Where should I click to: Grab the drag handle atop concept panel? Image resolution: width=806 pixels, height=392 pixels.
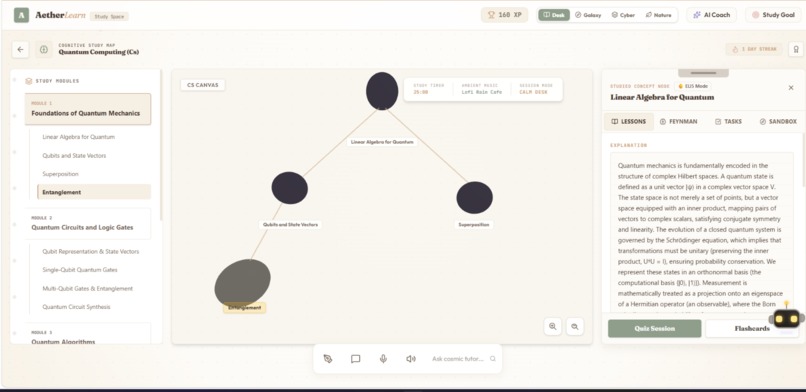[703, 73]
